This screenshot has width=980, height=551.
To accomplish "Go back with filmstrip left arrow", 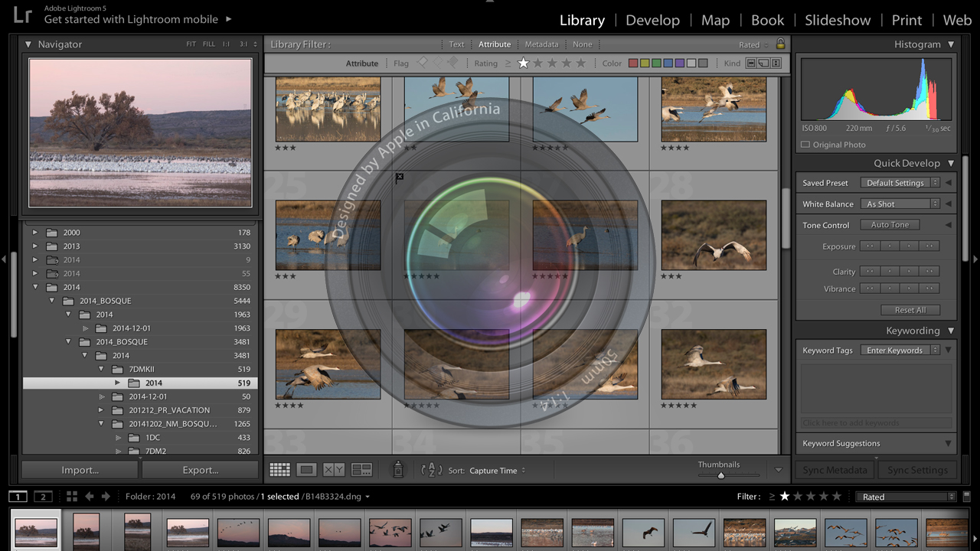I will click(x=90, y=497).
